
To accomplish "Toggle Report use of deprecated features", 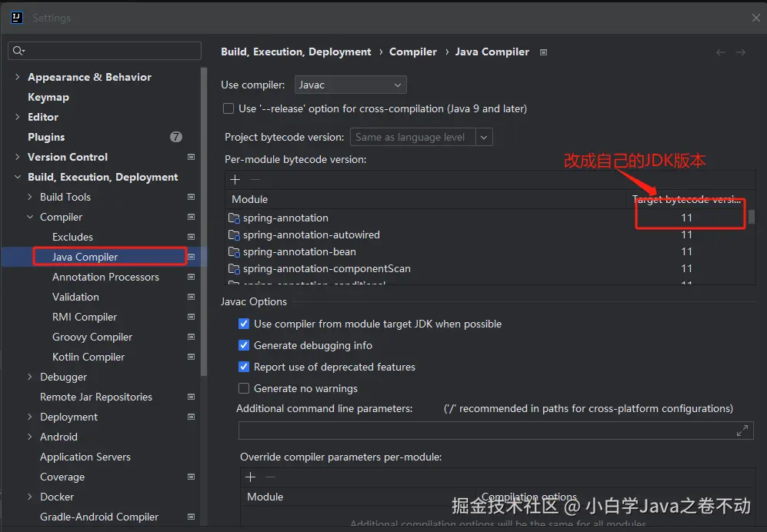I will [244, 367].
